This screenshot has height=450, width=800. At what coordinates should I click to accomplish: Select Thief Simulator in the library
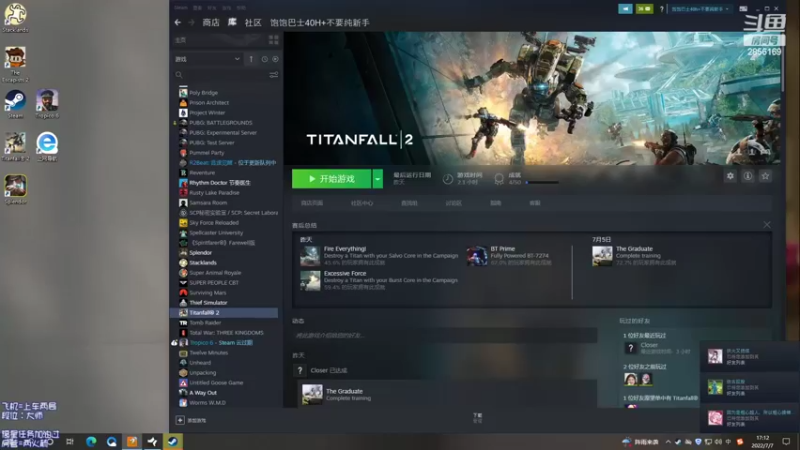pos(208,303)
